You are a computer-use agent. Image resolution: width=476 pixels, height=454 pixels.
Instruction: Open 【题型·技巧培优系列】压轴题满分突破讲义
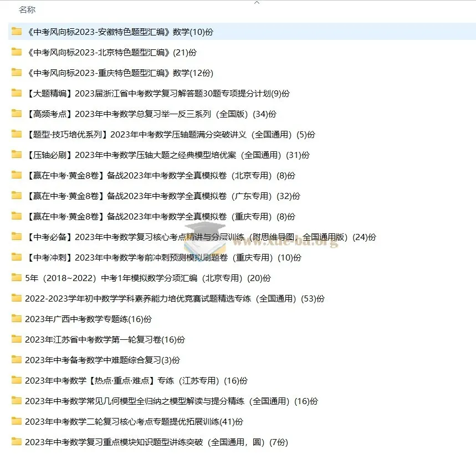pos(166,134)
